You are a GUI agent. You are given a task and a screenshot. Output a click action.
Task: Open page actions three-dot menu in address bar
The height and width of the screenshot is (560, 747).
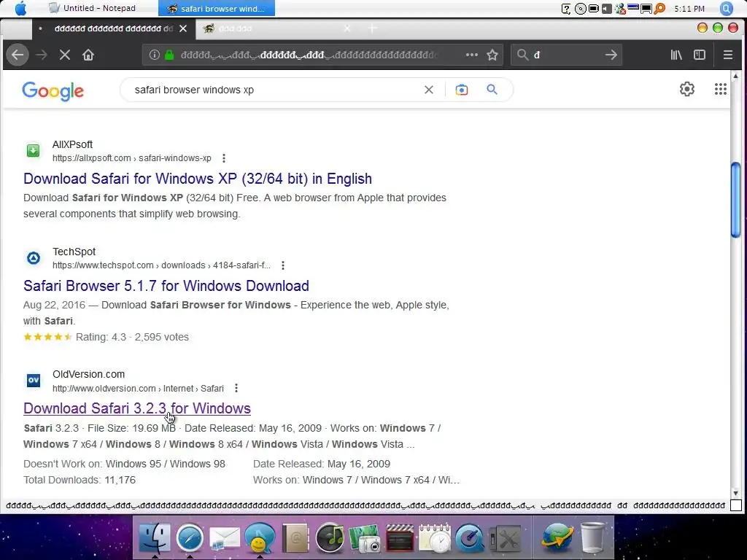[472, 55]
